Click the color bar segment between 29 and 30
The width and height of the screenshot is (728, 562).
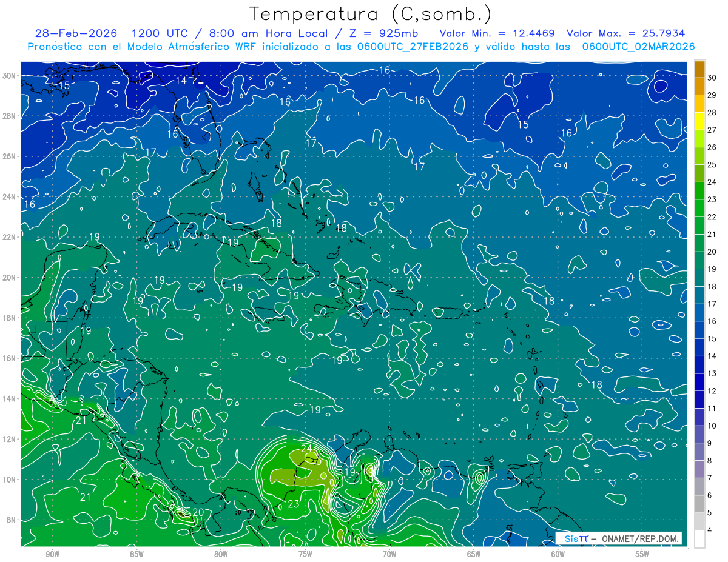pyautogui.click(x=700, y=86)
